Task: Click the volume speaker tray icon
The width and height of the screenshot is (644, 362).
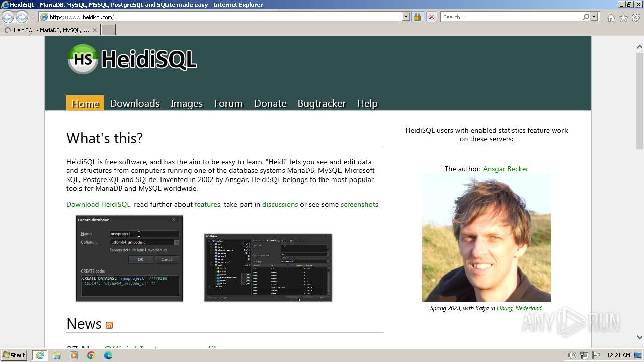Action: [x=572, y=355]
